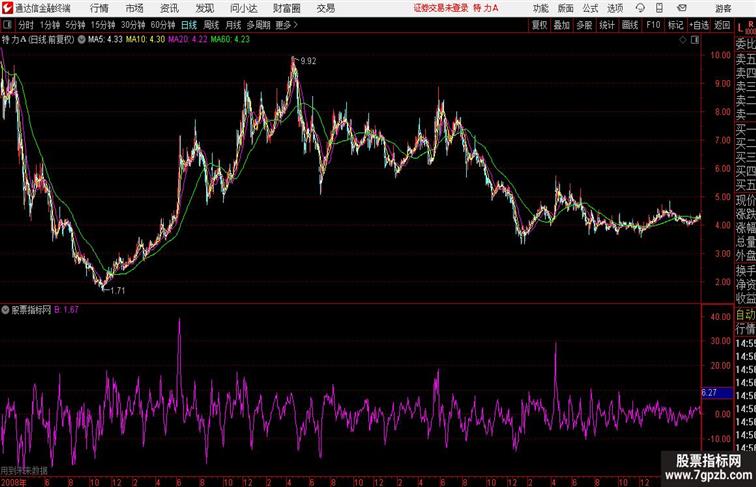
Task: Click the 2008年 date axis label
Action: [14, 482]
